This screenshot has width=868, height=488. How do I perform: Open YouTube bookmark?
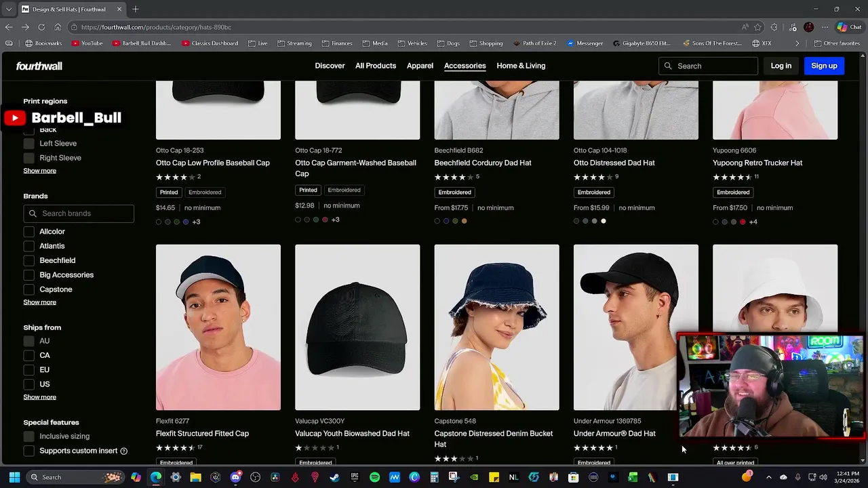(86, 43)
